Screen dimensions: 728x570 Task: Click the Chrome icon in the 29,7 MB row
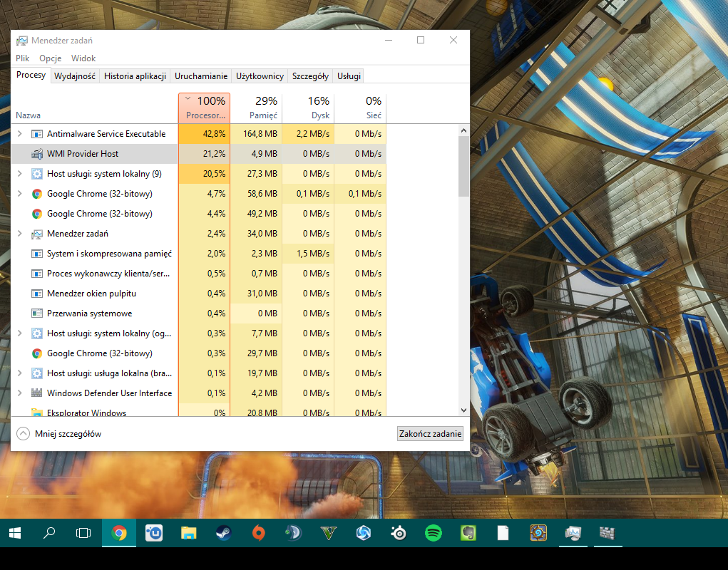[36, 353]
